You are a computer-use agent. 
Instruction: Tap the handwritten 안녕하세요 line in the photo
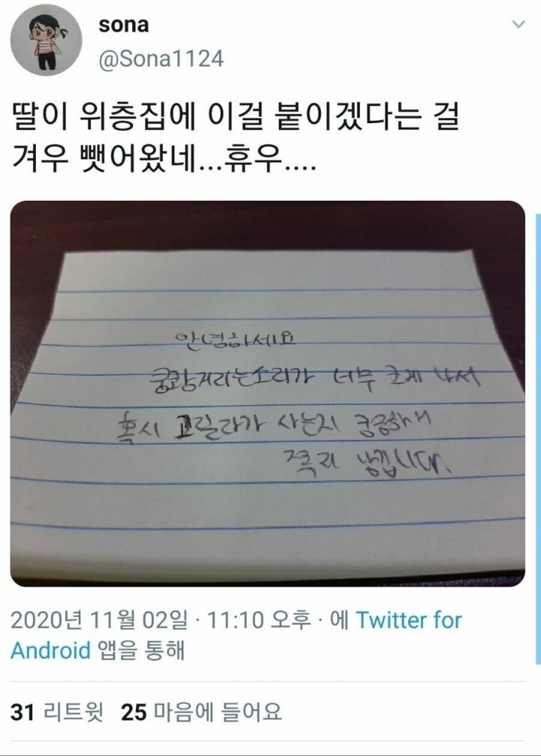click(x=235, y=339)
